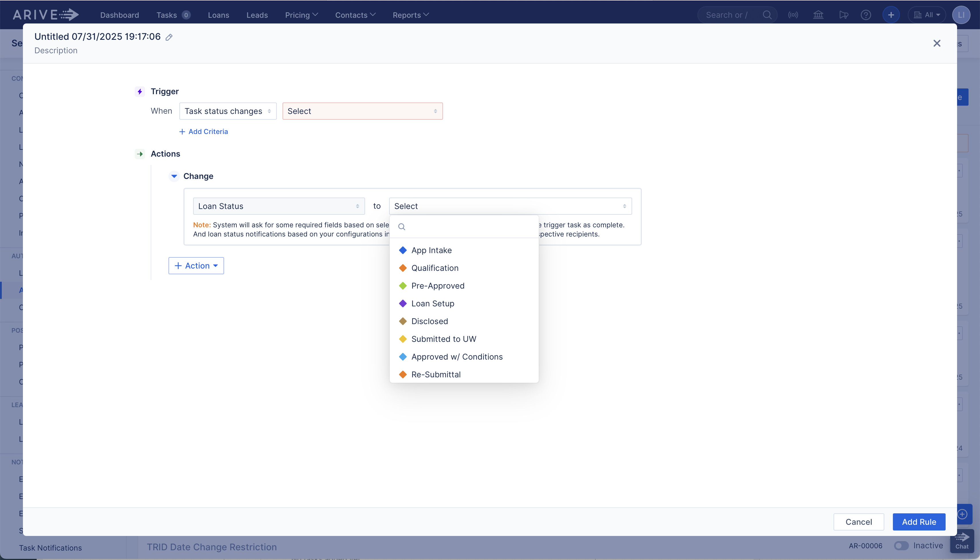The image size is (980, 560).
Task: Open the Task status changes dropdown
Action: pyautogui.click(x=228, y=111)
